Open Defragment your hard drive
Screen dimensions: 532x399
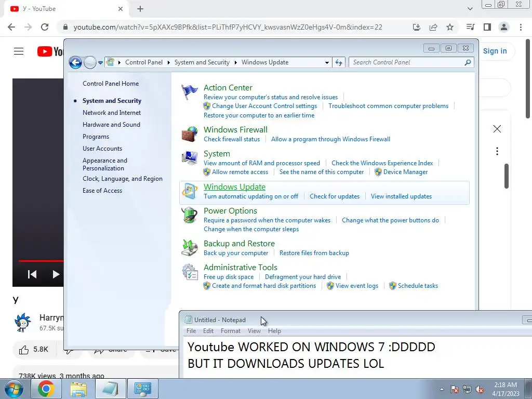point(303,277)
